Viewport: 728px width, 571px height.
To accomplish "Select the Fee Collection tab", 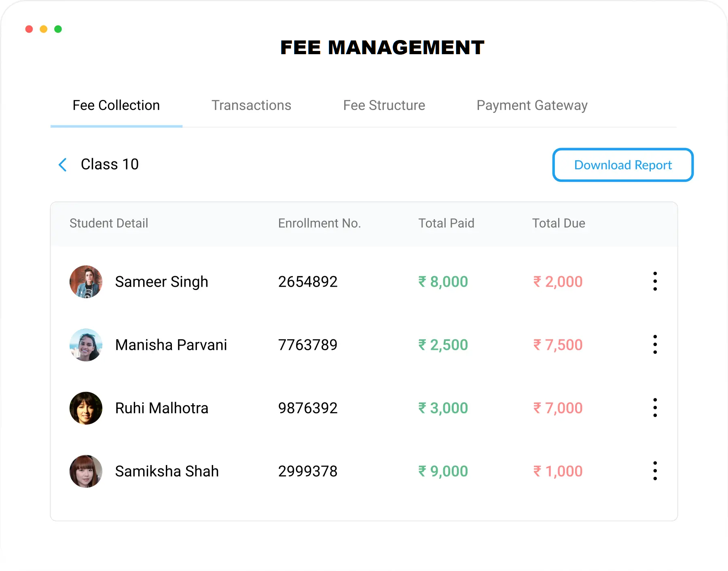I will click(116, 106).
